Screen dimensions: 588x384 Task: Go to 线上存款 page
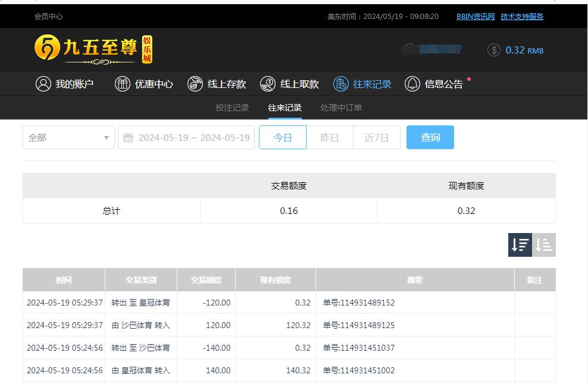217,84
